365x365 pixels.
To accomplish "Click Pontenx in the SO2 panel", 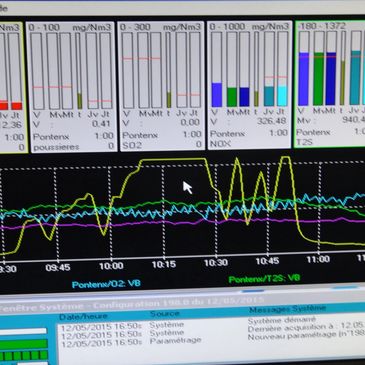I will point(140,135).
